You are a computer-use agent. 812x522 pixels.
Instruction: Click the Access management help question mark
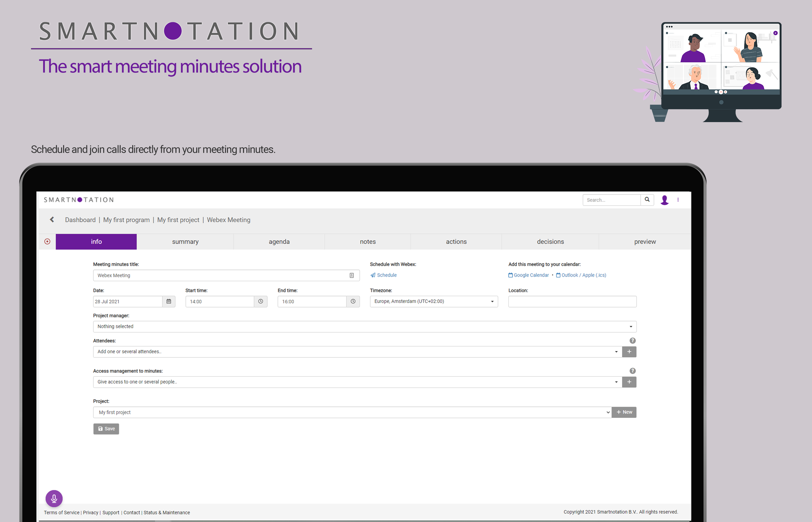point(632,371)
